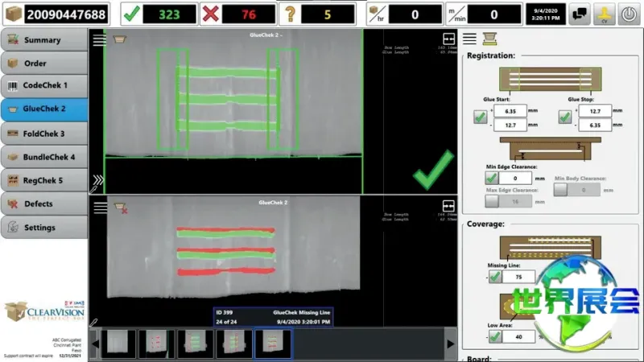Click the glue flap icon in settings panel
The height and width of the screenshot is (362, 644).
(x=489, y=39)
